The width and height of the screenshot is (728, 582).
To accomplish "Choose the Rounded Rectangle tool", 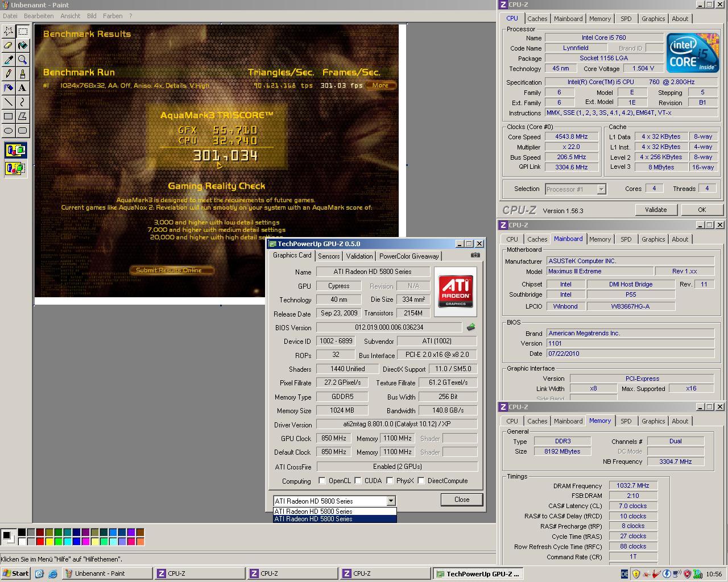I will 23,131.
